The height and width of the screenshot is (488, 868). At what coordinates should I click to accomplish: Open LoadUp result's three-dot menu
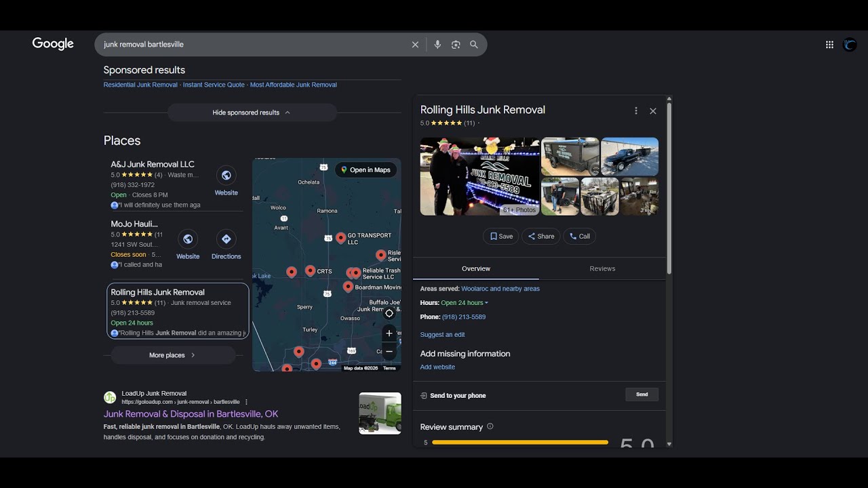246,402
